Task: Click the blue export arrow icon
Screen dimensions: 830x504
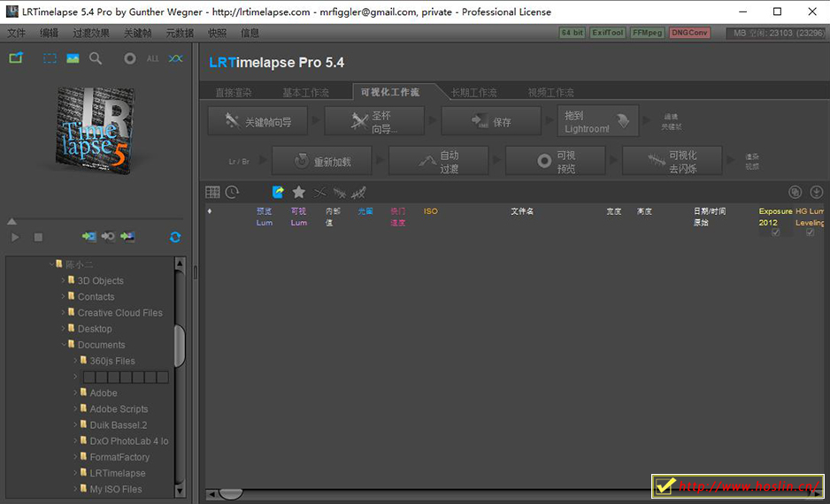Action: pyautogui.click(x=278, y=192)
